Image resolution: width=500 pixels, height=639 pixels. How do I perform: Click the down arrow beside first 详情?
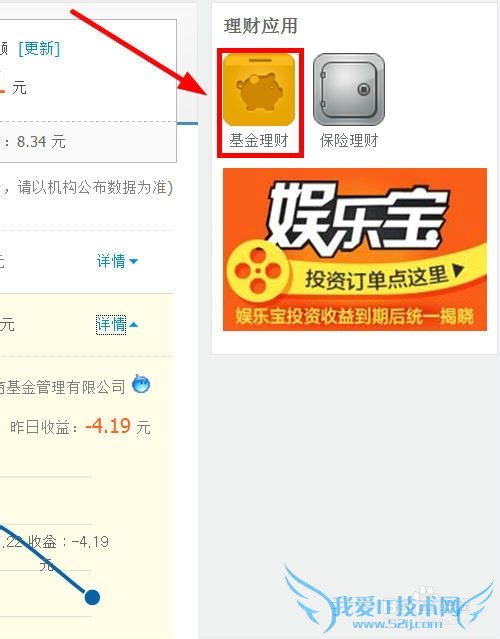click(x=133, y=261)
